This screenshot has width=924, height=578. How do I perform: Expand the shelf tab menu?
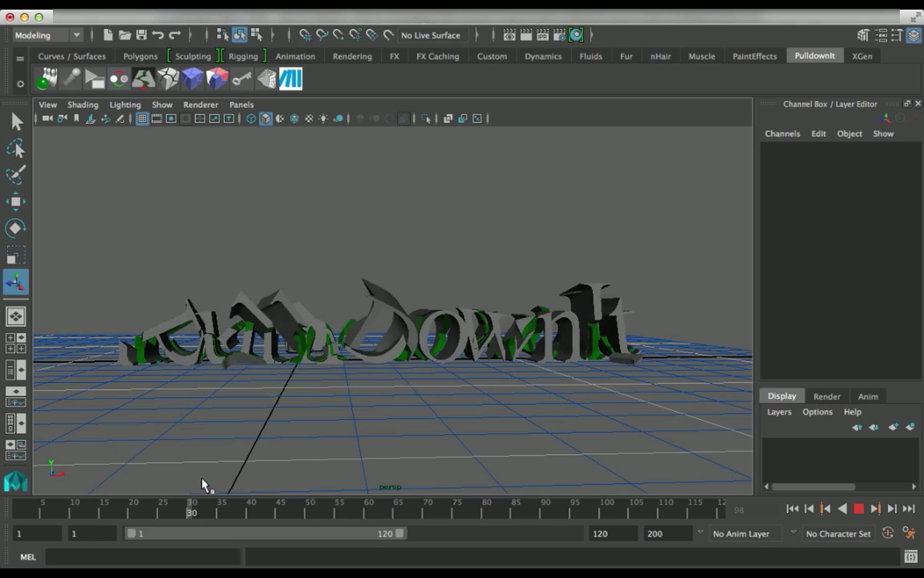click(x=20, y=59)
